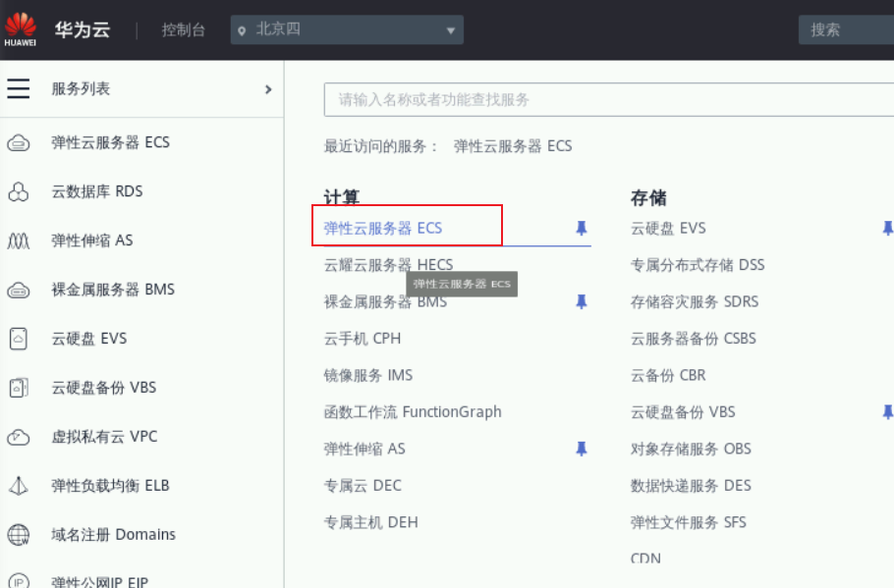The height and width of the screenshot is (588, 894).
Task: Toggle pin for 云硬盘备份 VBS in the 存储 list
Action: click(x=888, y=412)
